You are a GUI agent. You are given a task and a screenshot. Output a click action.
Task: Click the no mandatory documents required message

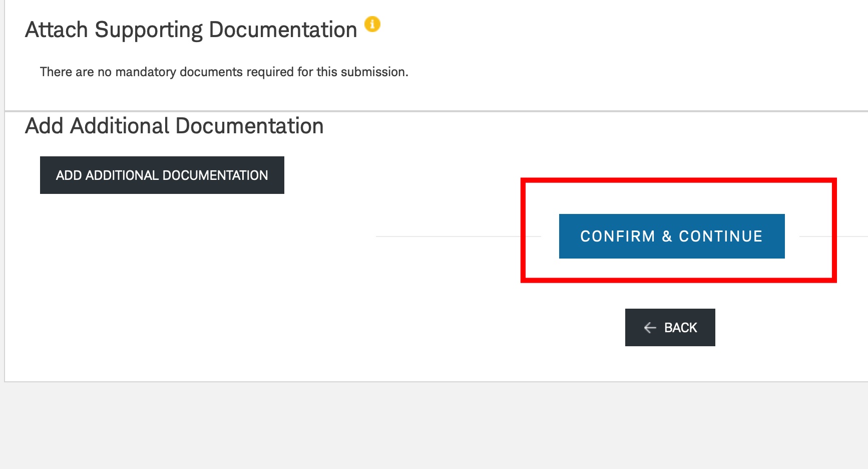[x=224, y=72]
